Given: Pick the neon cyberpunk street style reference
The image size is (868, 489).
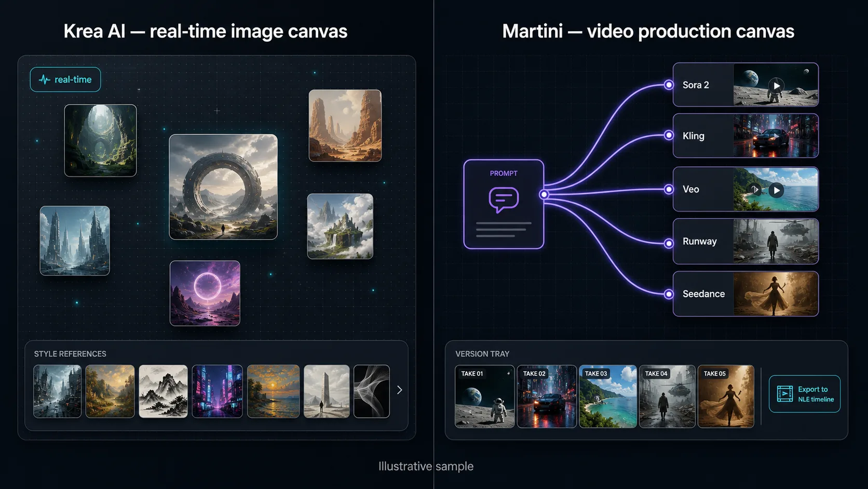Looking at the screenshot, I should tap(217, 391).
